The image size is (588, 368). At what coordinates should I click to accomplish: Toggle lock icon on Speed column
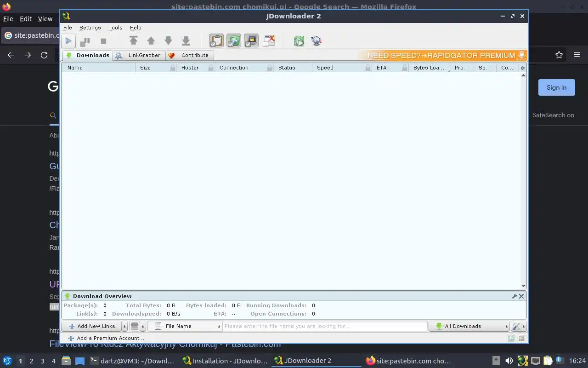point(368,68)
